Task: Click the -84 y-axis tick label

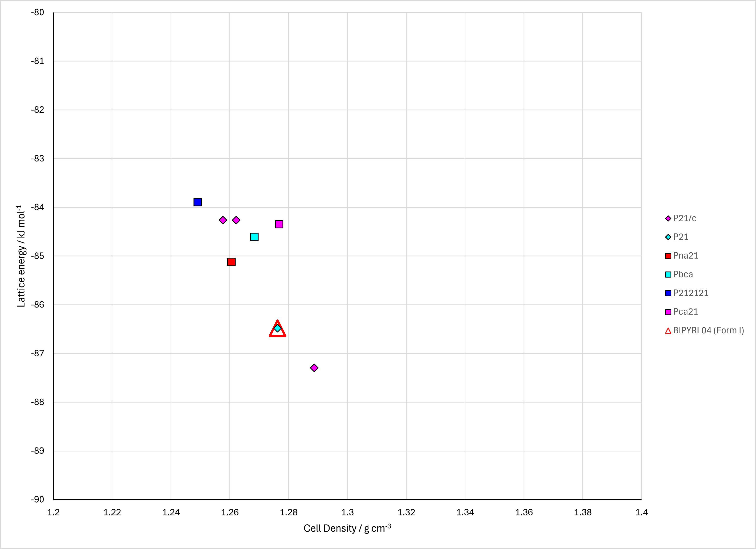Action: (x=38, y=207)
